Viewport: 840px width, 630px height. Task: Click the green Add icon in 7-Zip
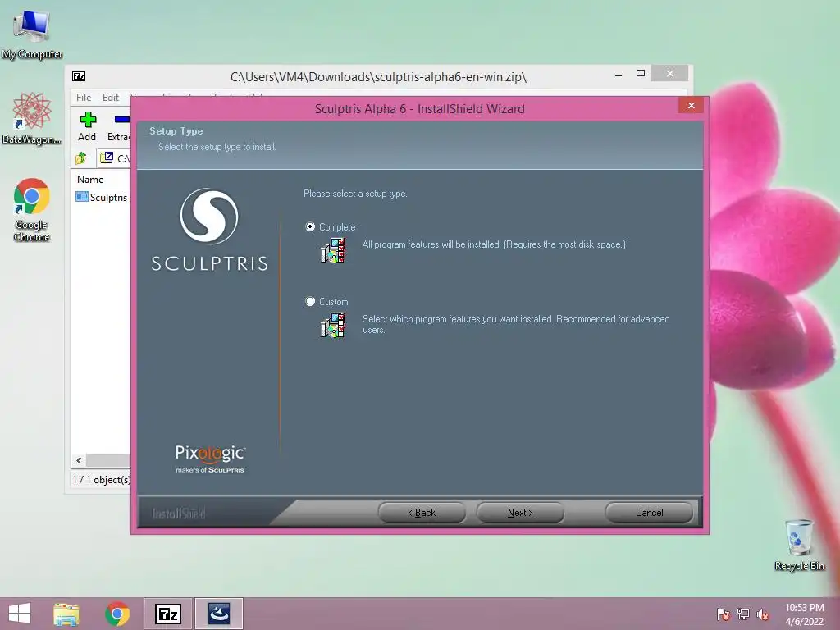point(88,120)
